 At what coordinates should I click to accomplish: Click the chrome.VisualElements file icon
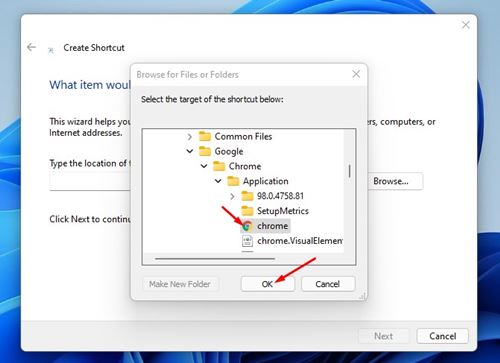pos(247,241)
